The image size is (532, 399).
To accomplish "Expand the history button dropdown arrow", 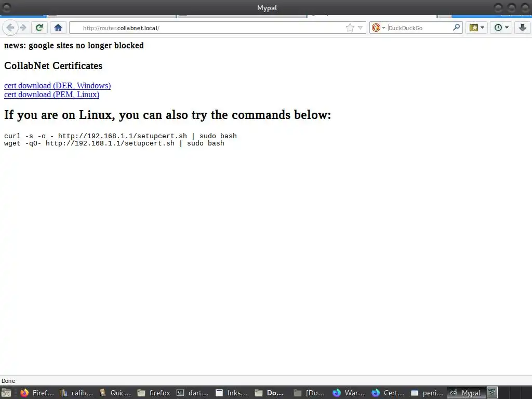I will (507, 28).
